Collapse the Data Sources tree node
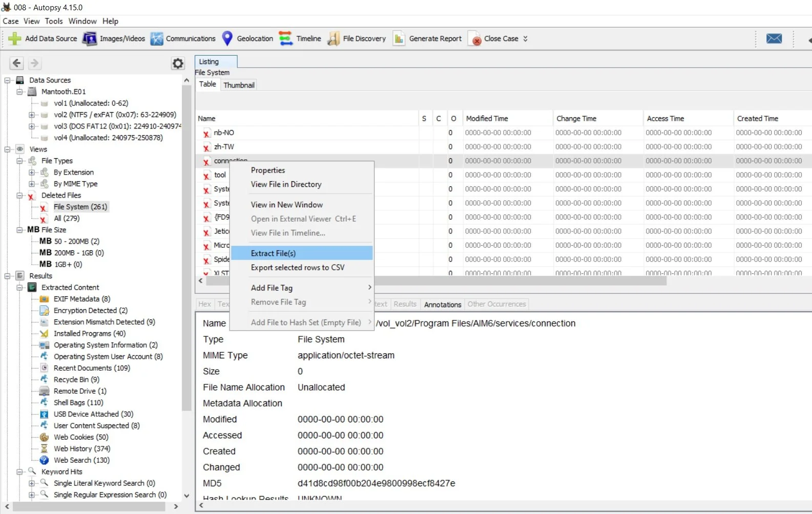The height and width of the screenshot is (514, 812). [7, 80]
